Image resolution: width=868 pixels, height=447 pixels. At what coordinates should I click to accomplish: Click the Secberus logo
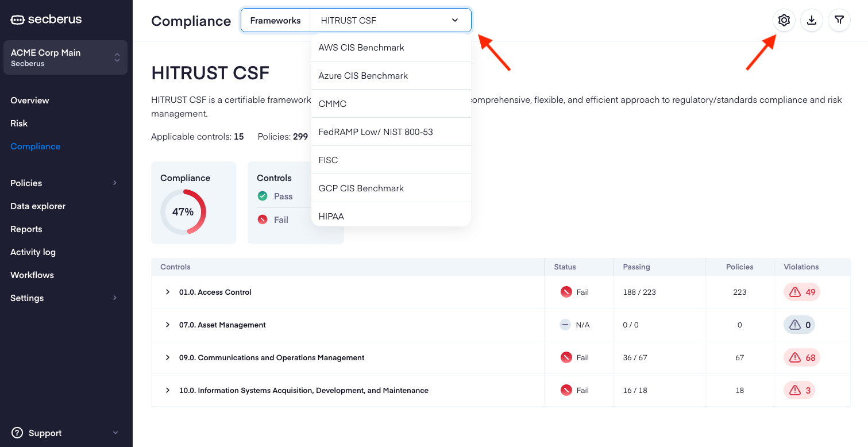pos(47,20)
